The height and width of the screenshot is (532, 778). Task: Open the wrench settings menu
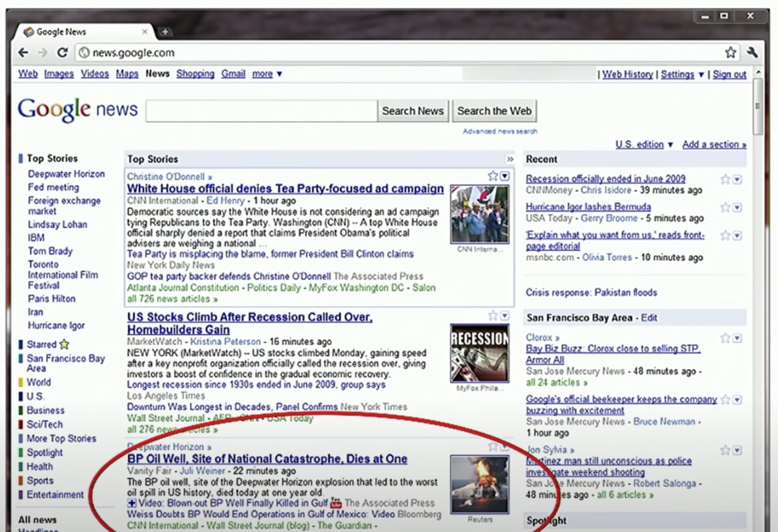pyautogui.click(x=752, y=52)
